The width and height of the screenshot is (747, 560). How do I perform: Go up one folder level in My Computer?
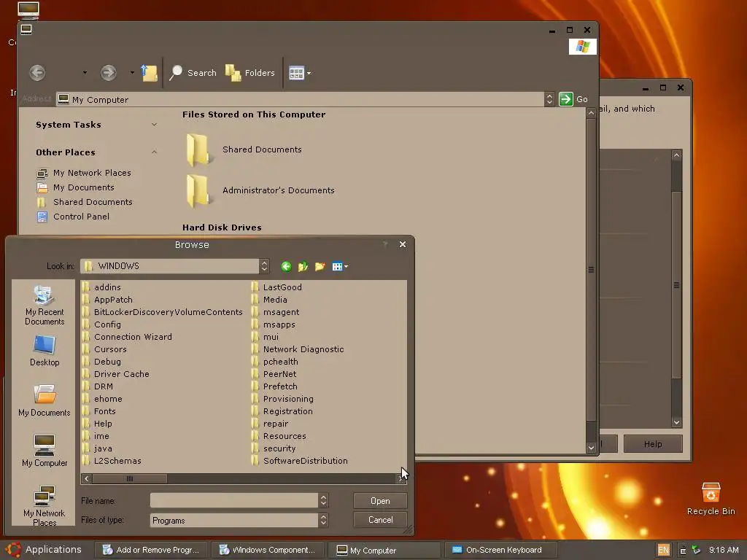149,73
